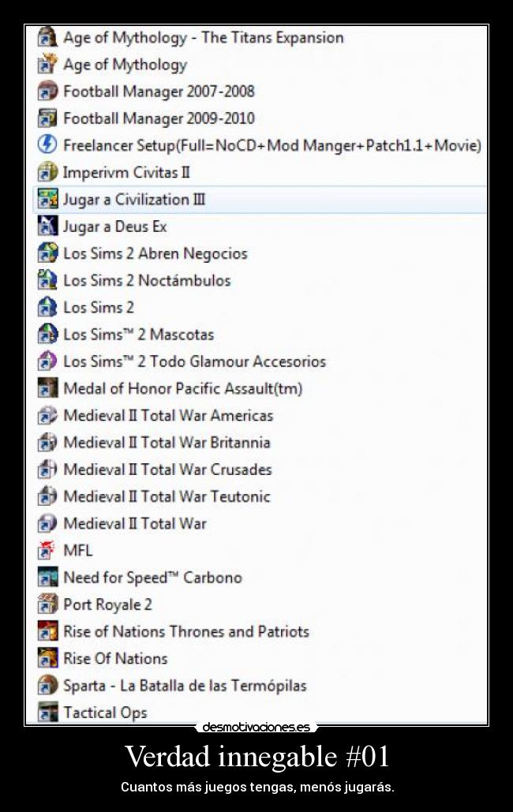Click the Age of Mythology Titans Expansion icon
Image resolution: width=513 pixels, height=812 pixels.
pos(47,37)
